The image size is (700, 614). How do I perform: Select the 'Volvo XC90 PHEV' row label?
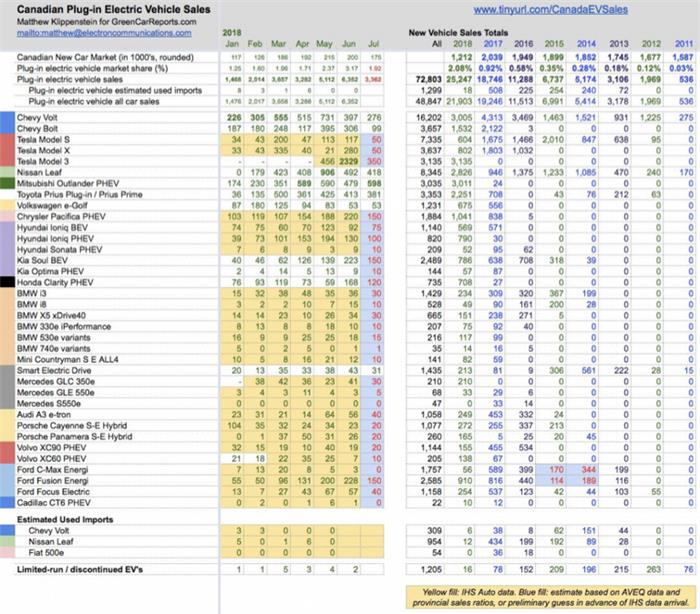[x=51, y=447]
